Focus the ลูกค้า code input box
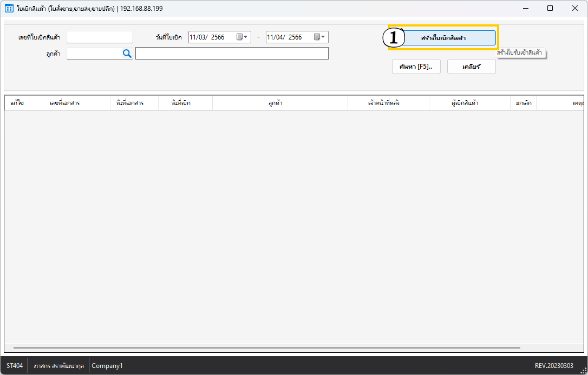Image resolution: width=588 pixels, height=375 pixels. (94, 54)
